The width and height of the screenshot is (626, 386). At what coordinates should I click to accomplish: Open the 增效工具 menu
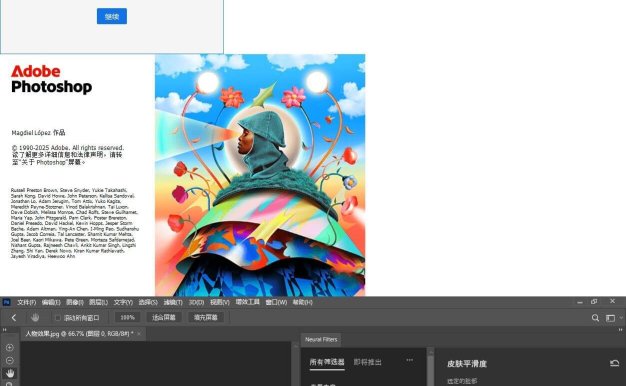248,302
